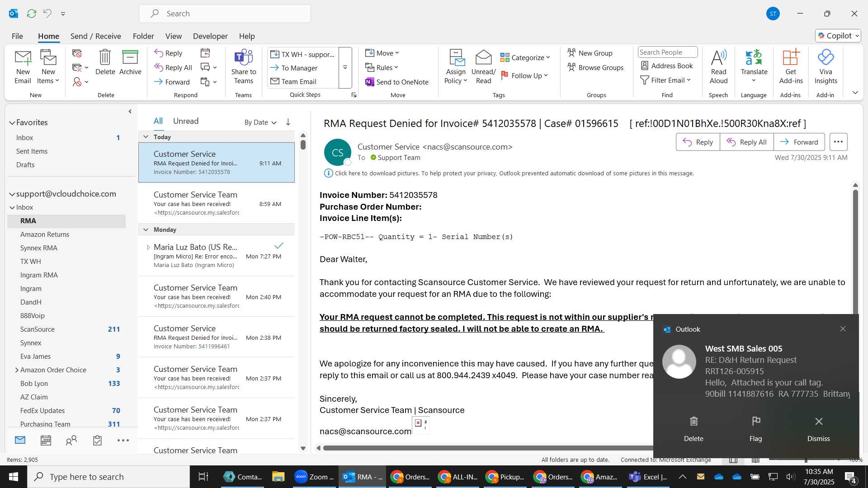
Task: Open the Rules dropdown
Action: click(382, 67)
